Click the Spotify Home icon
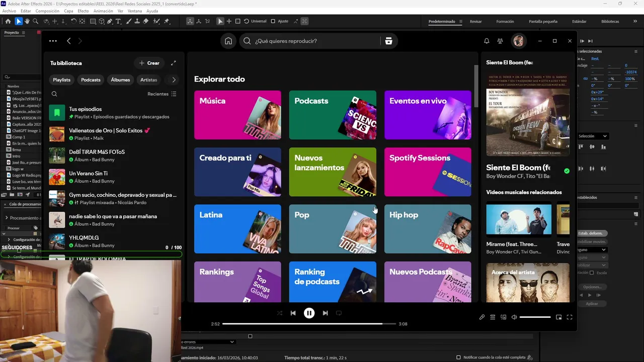The image size is (644, 362). coord(228,41)
